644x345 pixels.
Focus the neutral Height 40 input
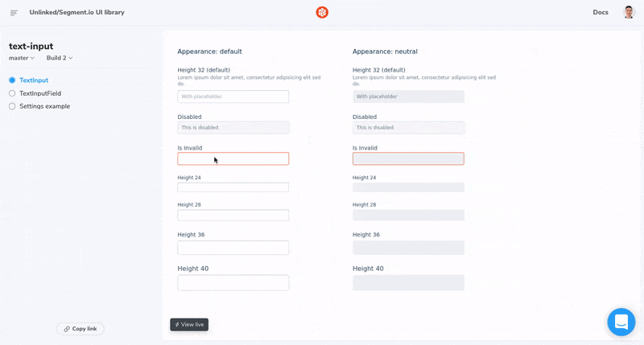coord(408,282)
